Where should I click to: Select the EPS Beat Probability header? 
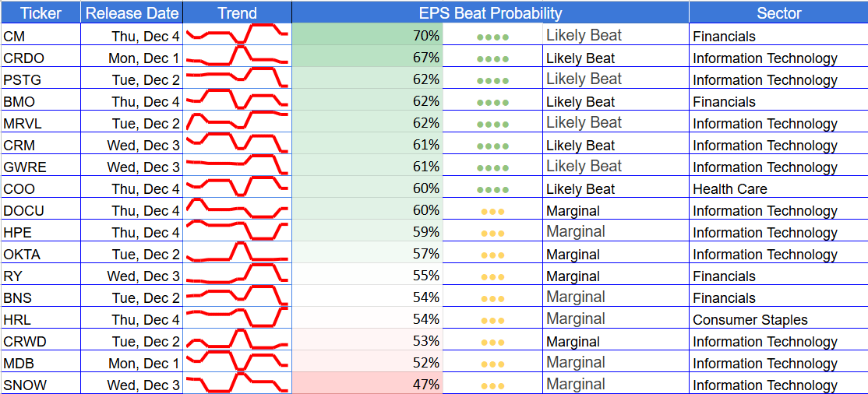[490, 12]
